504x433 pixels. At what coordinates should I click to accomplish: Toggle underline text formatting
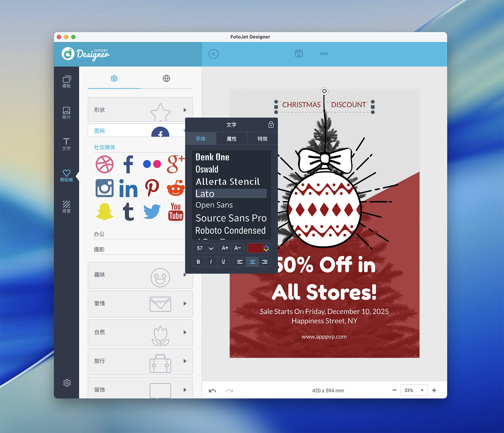(223, 262)
